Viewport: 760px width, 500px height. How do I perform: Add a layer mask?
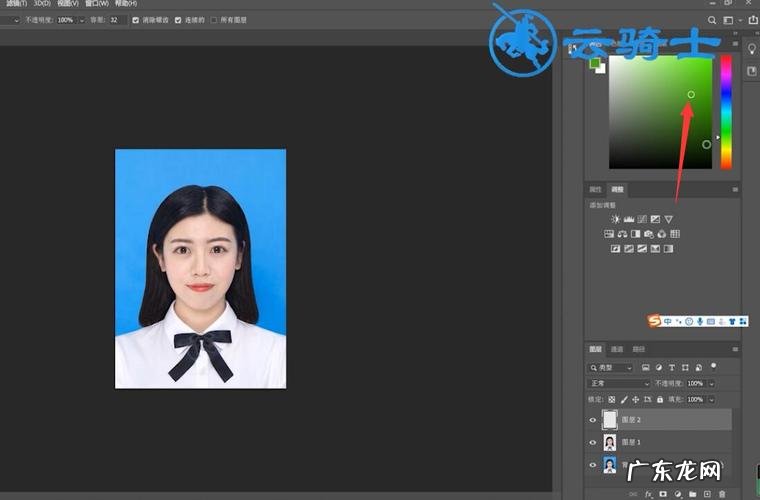click(663, 494)
